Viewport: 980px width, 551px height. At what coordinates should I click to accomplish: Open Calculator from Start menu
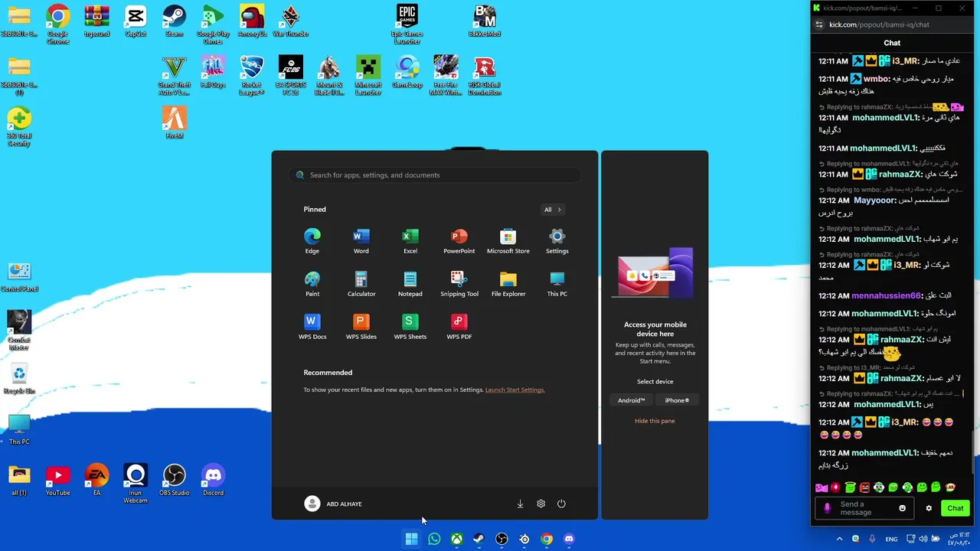pos(361,283)
